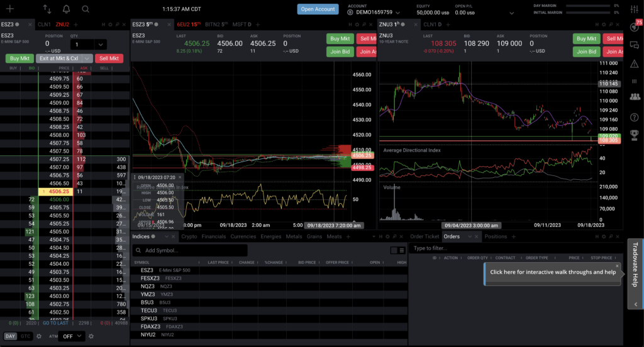
Task: Open the chat bubbles icon in right sidebar
Action: click(x=635, y=45)
